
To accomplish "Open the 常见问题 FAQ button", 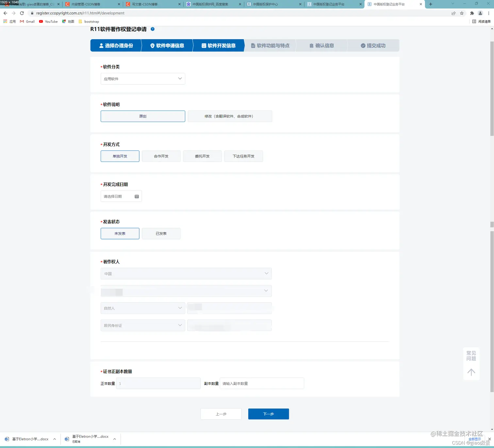I will [471, 356].
